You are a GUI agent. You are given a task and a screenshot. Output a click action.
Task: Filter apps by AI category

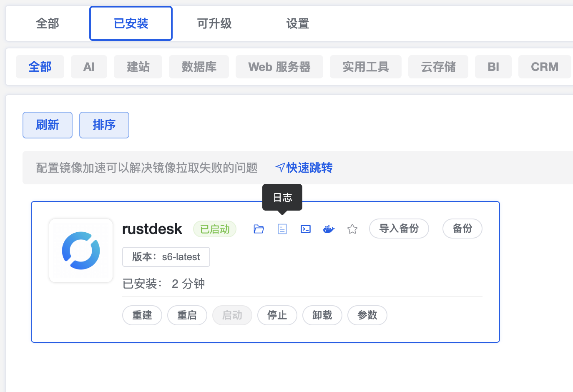click(x=89, y=67)
